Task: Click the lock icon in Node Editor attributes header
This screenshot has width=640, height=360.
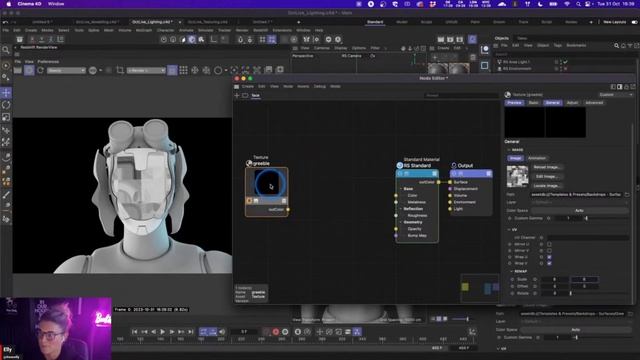Action: pyautogui.click(x=627, y=87)
